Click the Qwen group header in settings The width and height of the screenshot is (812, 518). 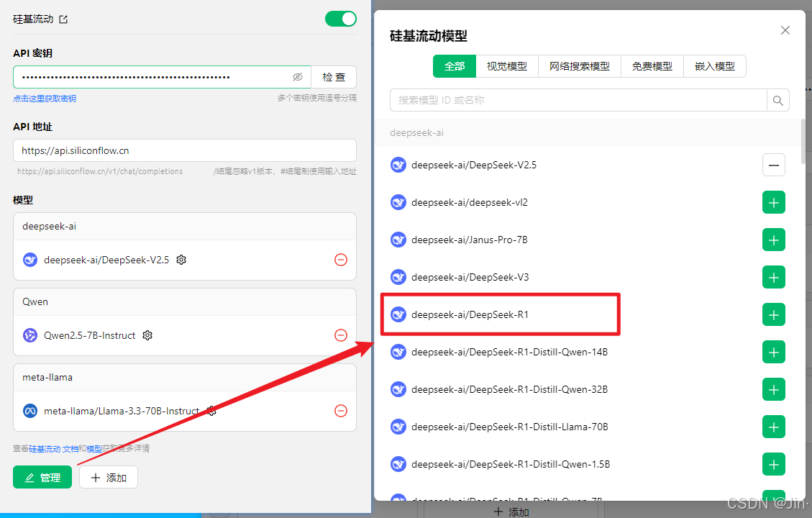[x=185, y=302]
